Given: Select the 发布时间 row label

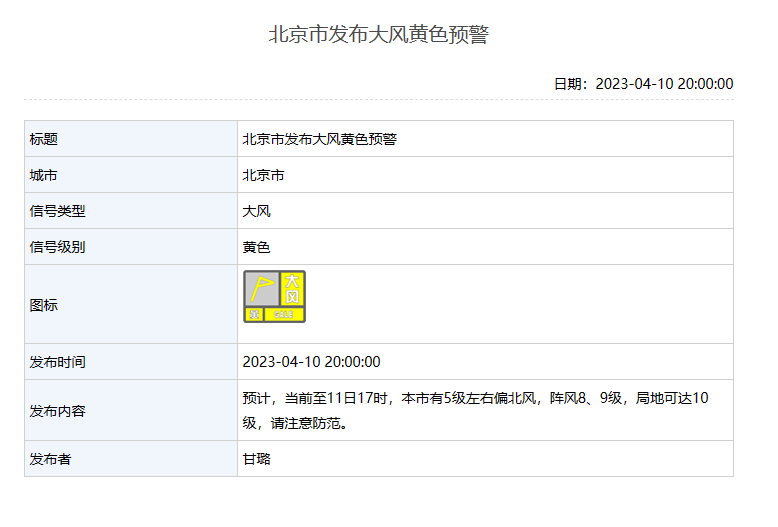Looking at the screenshot, I should [58, 362].
